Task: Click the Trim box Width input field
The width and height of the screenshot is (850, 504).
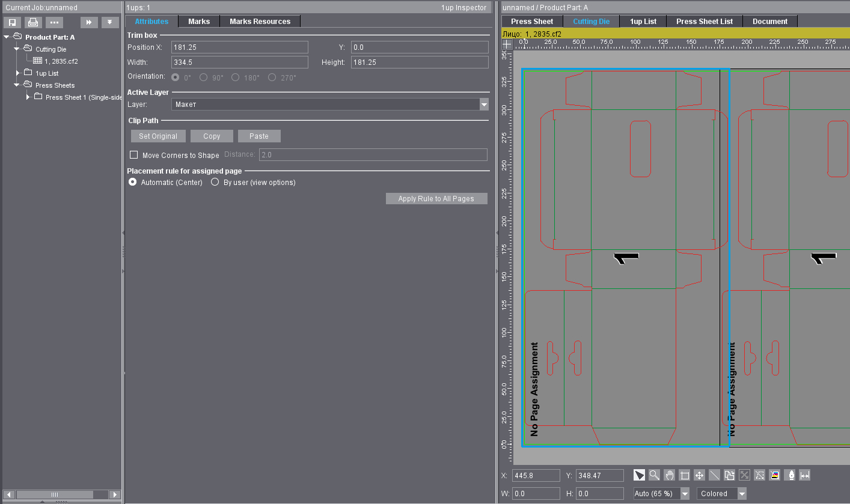Action: (x=239, y=62)
